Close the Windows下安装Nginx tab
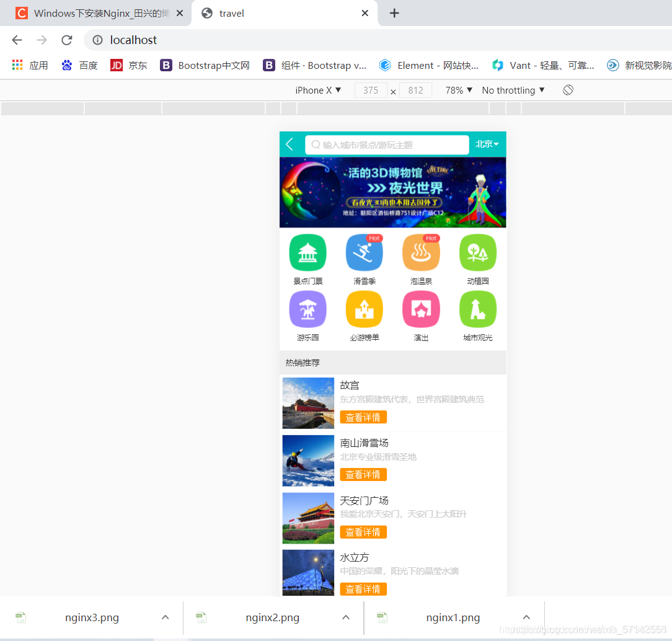The height and width of the screenshot is (641, 672). [x=180, y=13]
